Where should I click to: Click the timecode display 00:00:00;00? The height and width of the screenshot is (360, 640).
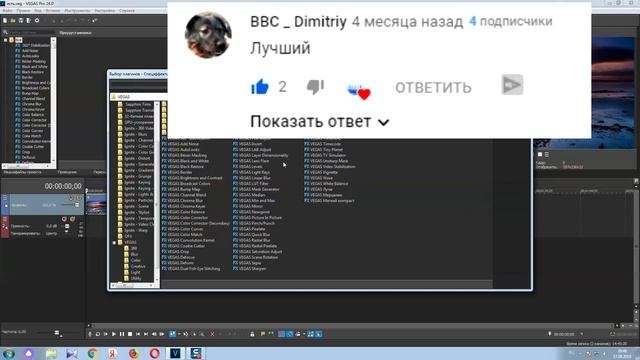(x=63, y=186)
